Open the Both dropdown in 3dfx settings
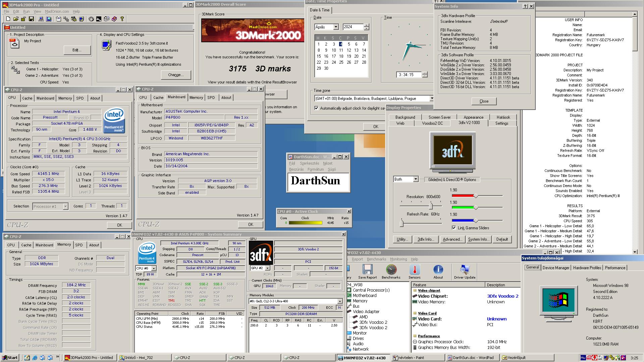Viewport: 644px width, 362px height. (x=415, y=179)
